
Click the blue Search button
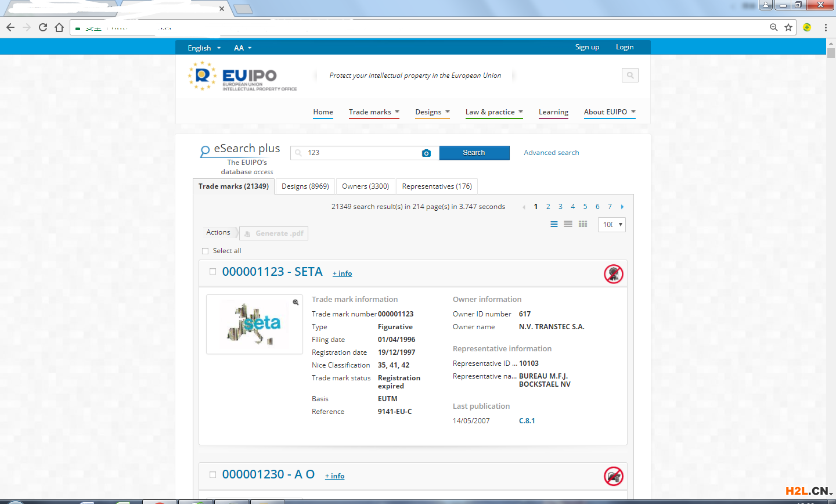click(x=474, y=153)
